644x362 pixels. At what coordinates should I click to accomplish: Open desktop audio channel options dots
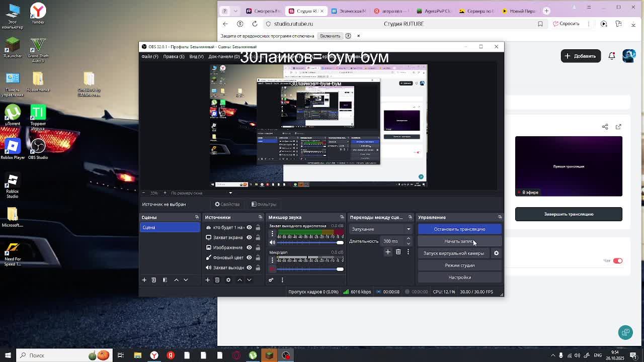click(272, 233)
